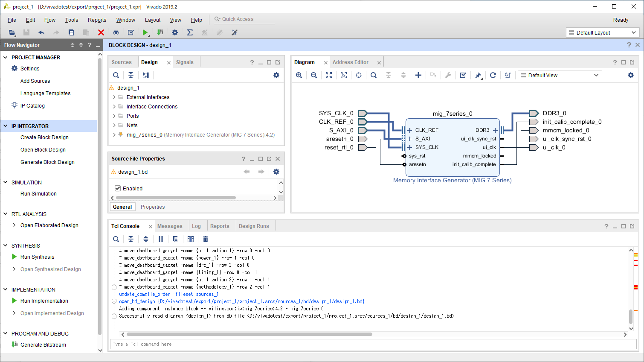Screen dimensions: 644x362
Task: Click the Run Synthesis green play icon
Action: (x=15, y=257)
